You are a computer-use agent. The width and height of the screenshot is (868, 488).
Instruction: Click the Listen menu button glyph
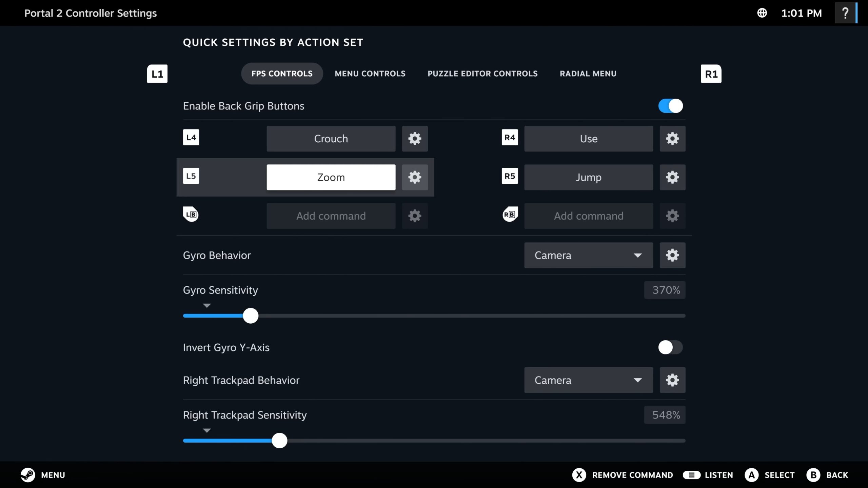(x=692, y=475)
